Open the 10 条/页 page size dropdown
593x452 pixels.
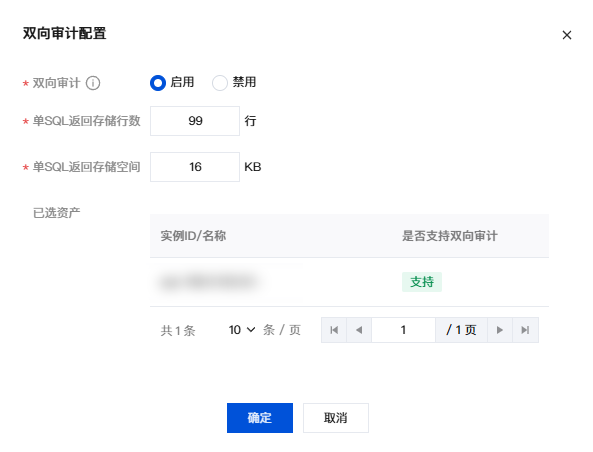pyautogui.click(x=242, y=330)
